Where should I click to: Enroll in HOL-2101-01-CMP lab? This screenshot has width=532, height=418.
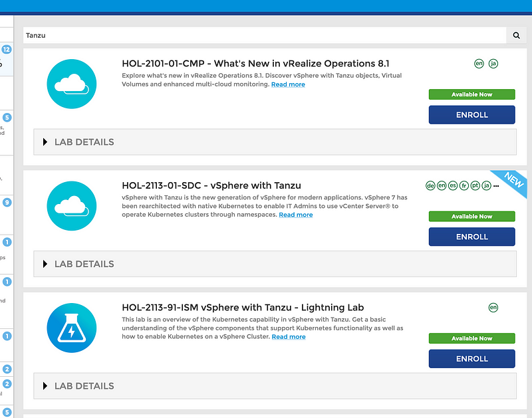[x=471, y=114]
